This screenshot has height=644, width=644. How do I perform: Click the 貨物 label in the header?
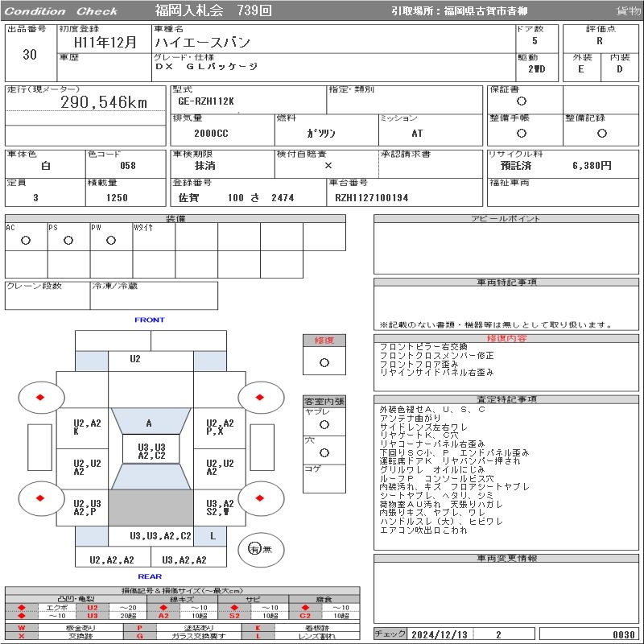(x=628, y=11)
